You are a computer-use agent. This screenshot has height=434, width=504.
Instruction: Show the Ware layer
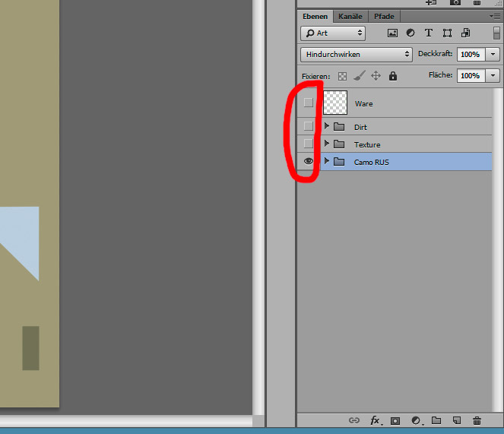(309, 103)
